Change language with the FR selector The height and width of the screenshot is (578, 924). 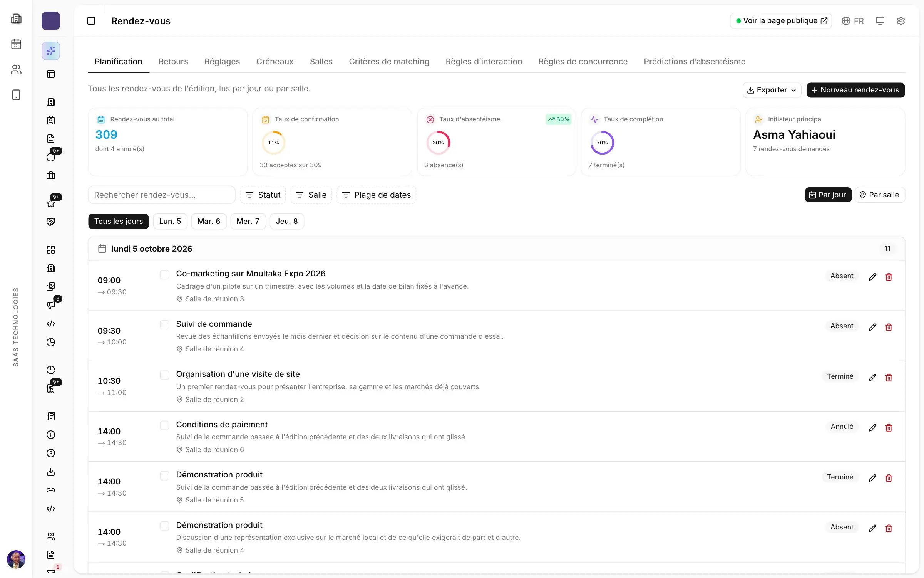click(853, 21)
